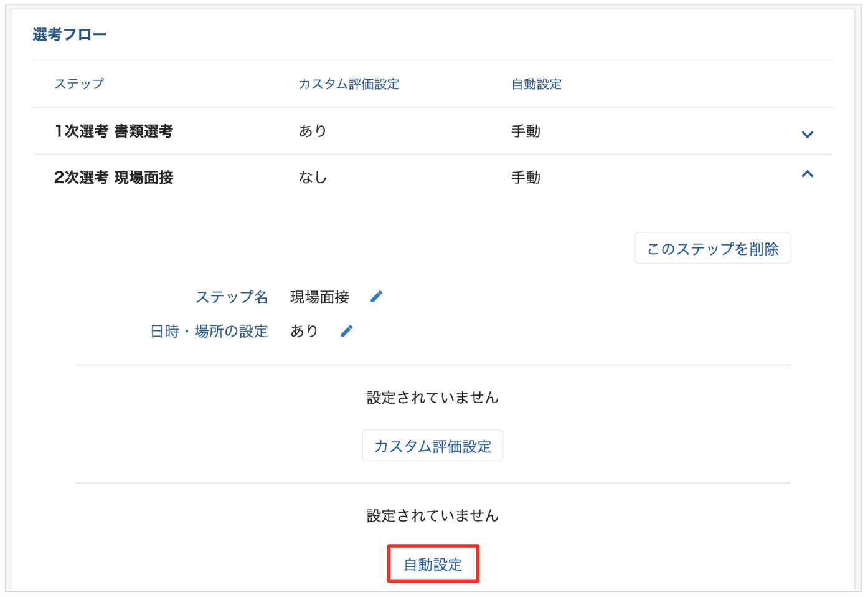Click the 日時・場所の設定 field label

209,331
